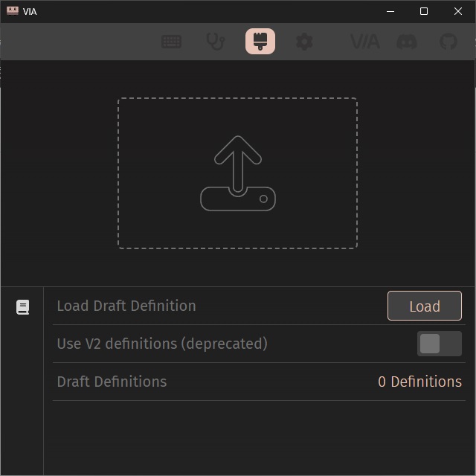The image size is (476, 476).
Task: Open the GitHub link icon
Action: [x=448, y=42]
